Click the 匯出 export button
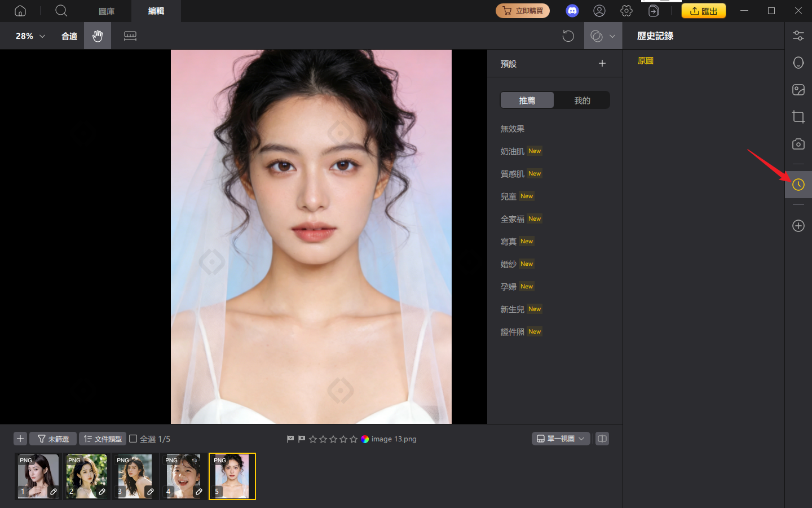The height and width of the screenshot is (508, 812). pos(703,11)
